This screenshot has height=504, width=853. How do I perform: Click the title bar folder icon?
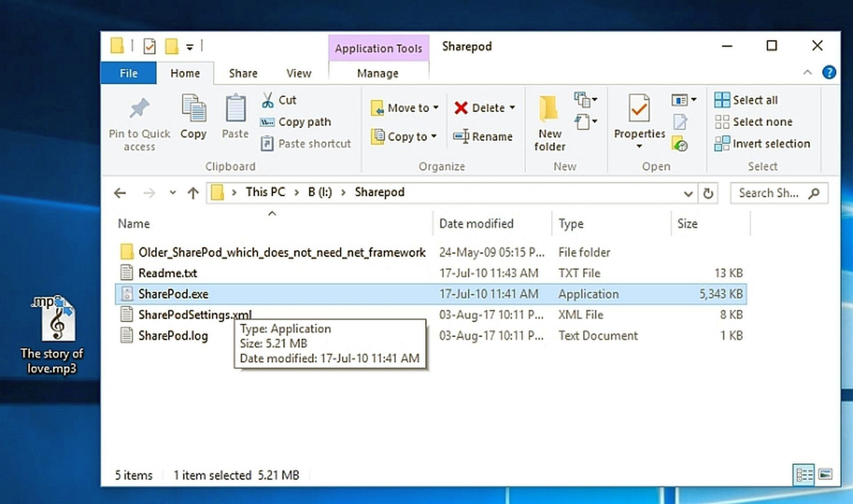[117, 46]
